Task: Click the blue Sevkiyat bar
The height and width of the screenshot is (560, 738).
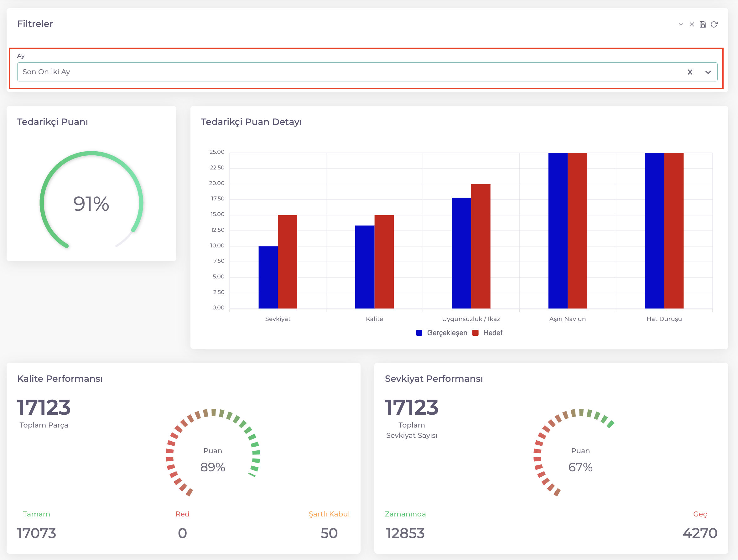Action: point(268,277)
